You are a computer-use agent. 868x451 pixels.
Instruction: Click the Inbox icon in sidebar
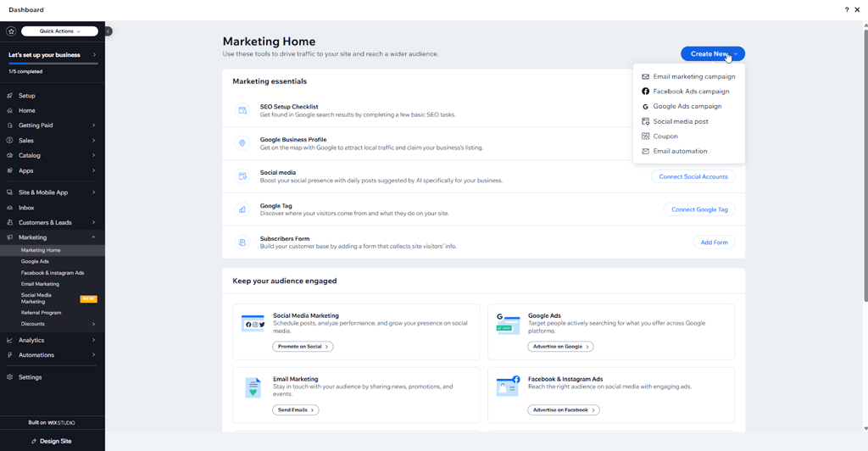coord(9,208)
